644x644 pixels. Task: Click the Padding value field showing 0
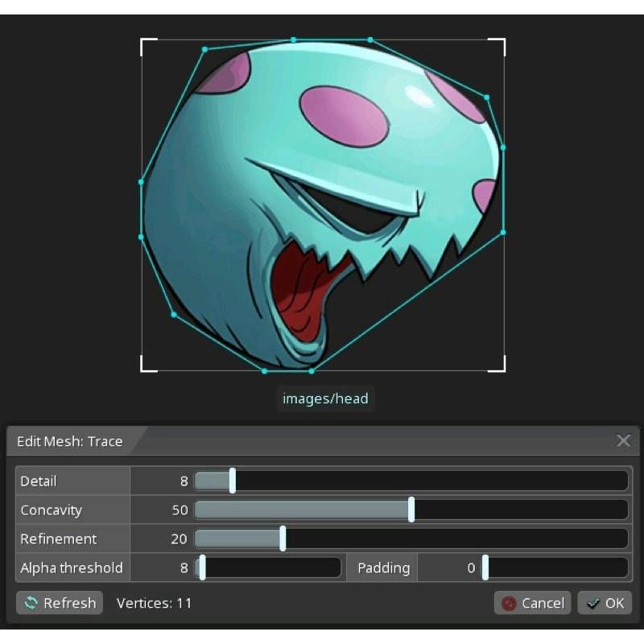(x=449, y=568)
